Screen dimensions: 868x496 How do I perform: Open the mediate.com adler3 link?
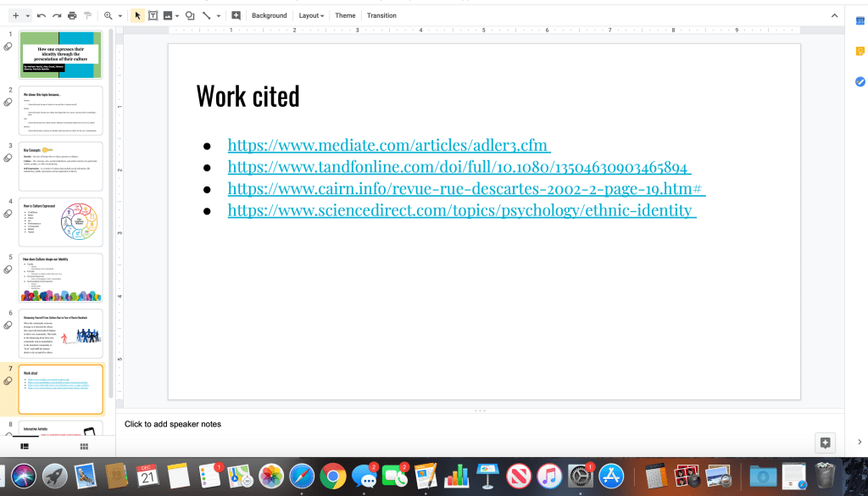point(389,144)
